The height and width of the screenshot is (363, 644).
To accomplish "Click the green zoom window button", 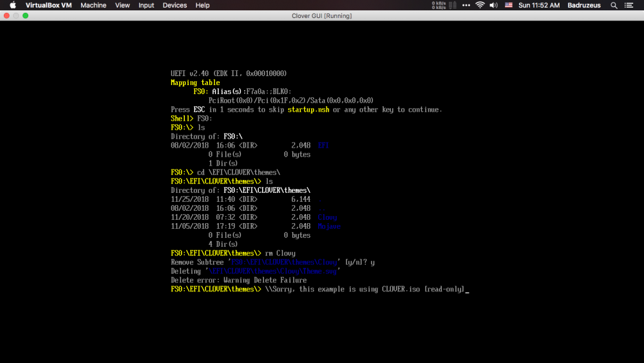I will pyautogui.click(x=26, y=15).
